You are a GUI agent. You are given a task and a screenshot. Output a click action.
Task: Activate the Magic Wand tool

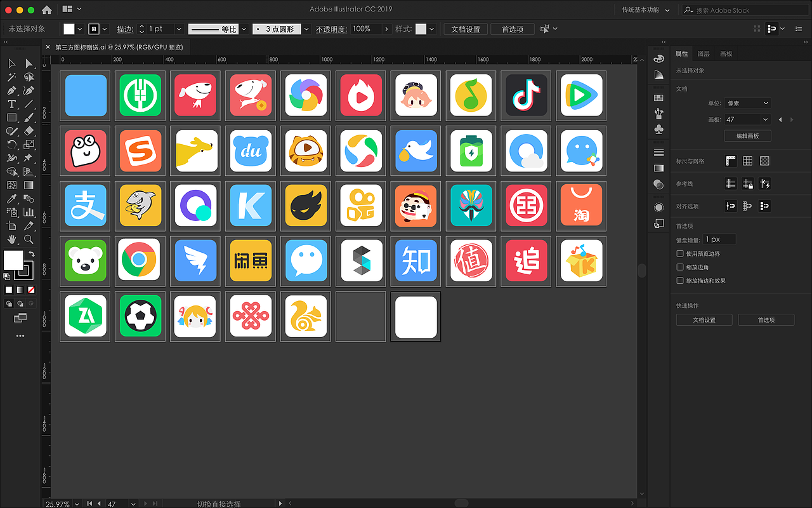(x=11, y=77)
